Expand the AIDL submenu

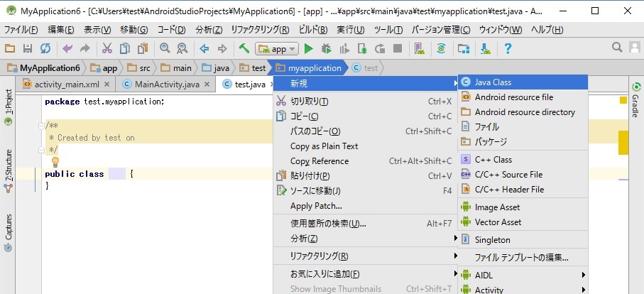tap(523, 275)
